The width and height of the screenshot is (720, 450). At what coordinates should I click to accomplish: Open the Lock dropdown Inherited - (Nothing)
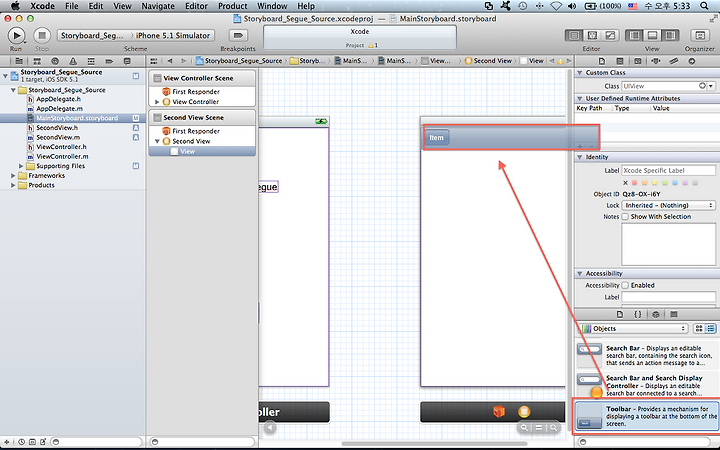(x=668, y=205)
